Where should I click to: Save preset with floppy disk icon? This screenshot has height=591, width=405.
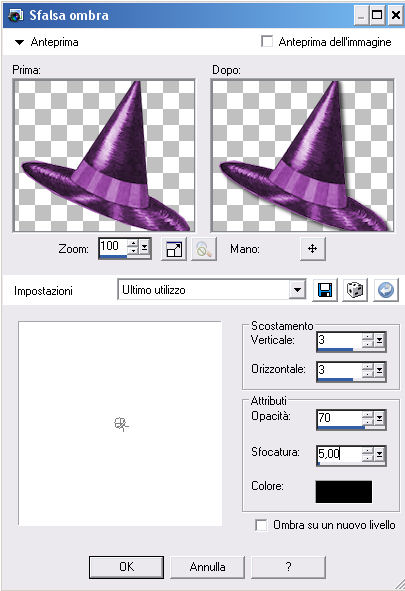[325, 290]
